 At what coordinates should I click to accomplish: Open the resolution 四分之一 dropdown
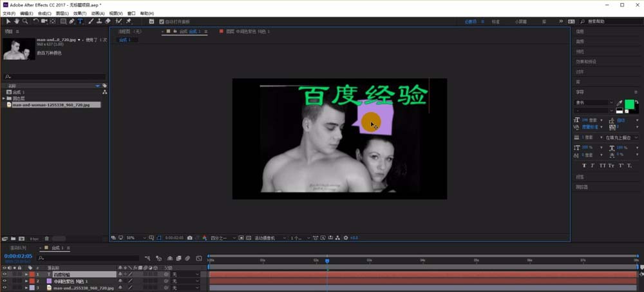point(223,238)
